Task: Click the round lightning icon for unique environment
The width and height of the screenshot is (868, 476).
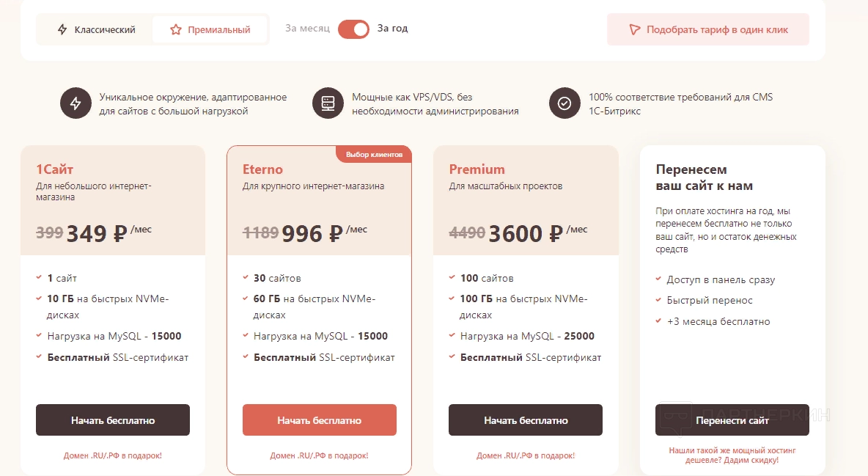Action: click(76, 103)
